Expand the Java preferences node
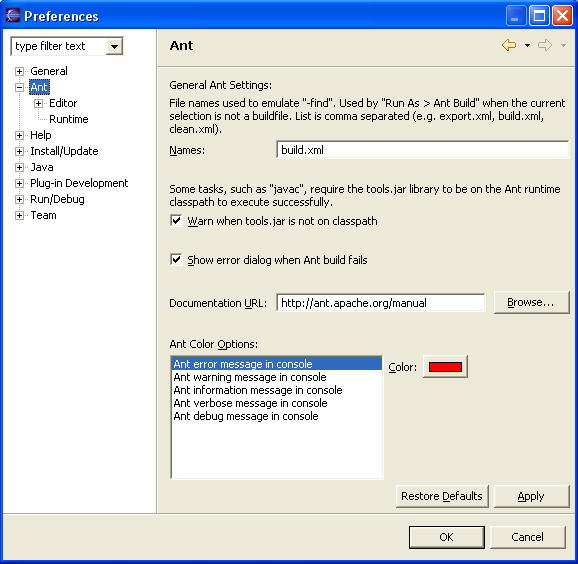The height and width of the screenshot is (564, 578). pyautogui.click(x=20, y=167)
